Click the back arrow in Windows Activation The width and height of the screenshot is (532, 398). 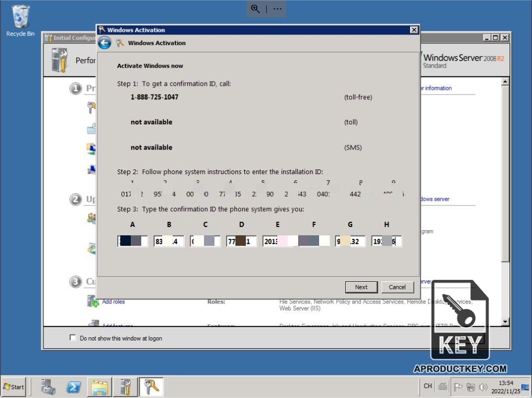[x=105, y=43]
